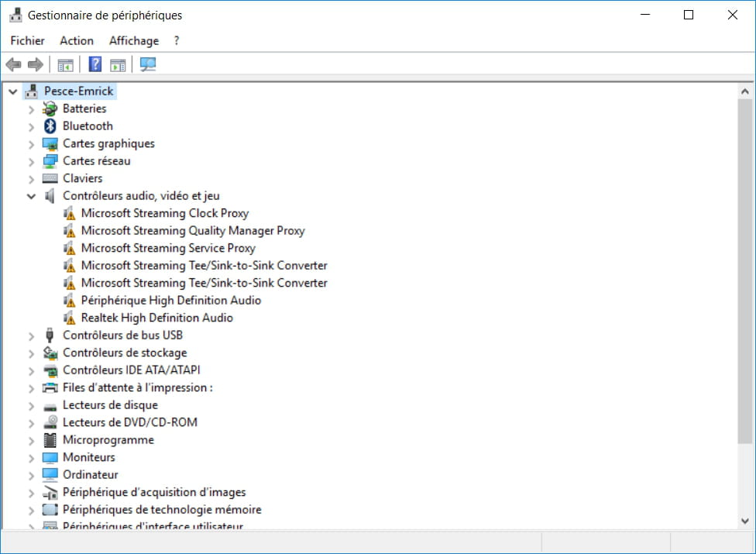The width and height of the screenshot is (756, 554).
Task: Click the scrollbar down arrow
Action: pos(745,521)
